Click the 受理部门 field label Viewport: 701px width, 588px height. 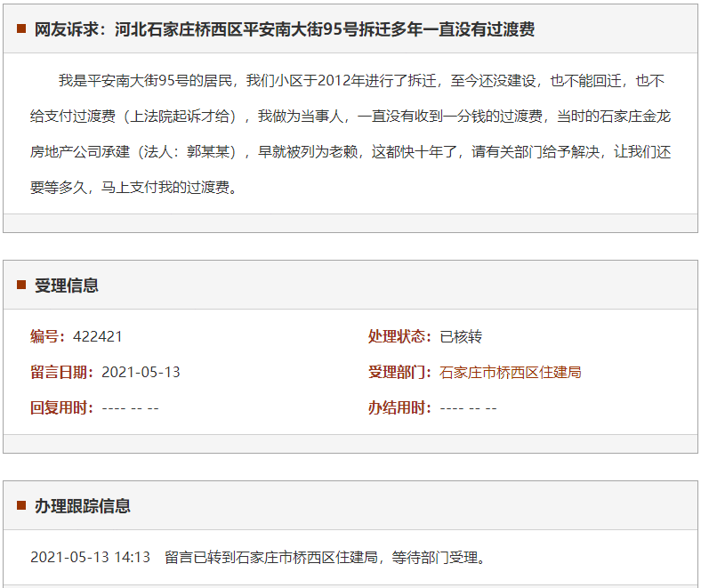pyautogui.click(x=400, y=372)
